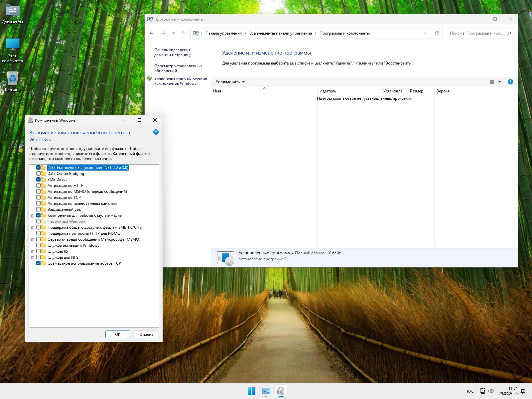Expand Компоненты для работы с мультимедиа node
The height and width of the screenshot is (399, 532).
33,216
